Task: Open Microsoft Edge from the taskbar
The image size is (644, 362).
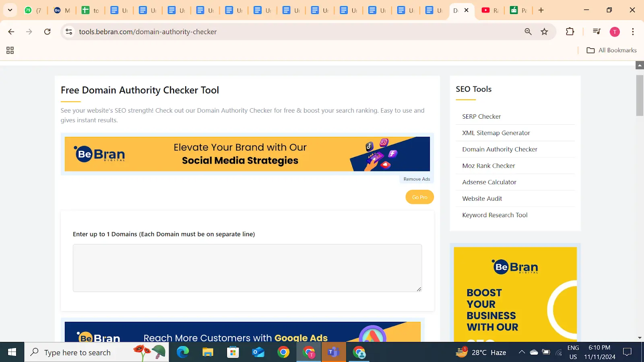Action: (182, 352)
